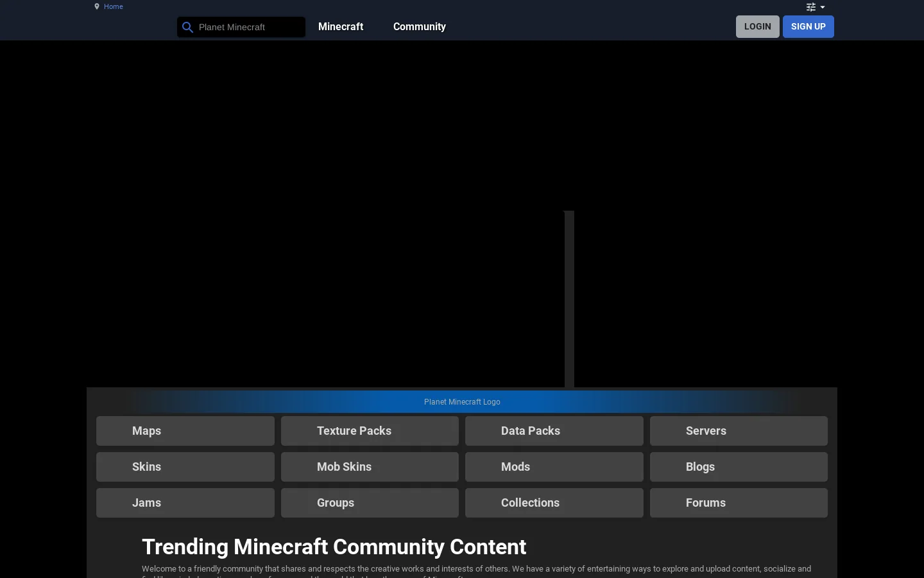Click the location pin icon beside Home
This screenshot has width=924, height=578.
tap(97, 6)
